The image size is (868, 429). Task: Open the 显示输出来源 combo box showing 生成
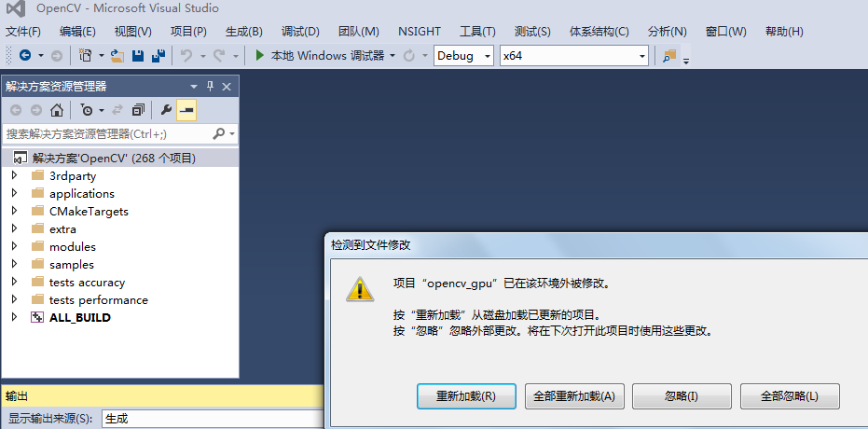pyautogui.click(x=214, y=419)
